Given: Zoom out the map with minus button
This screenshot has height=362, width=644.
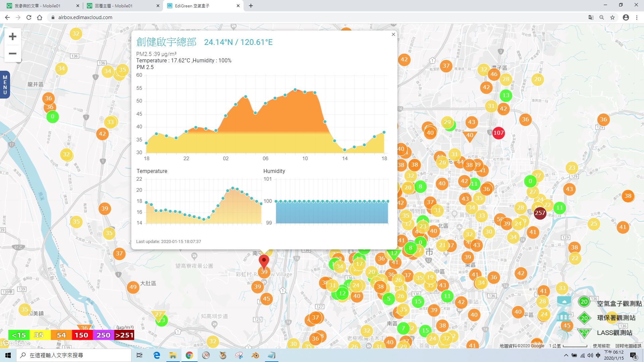Looking at the screenshot, I should tap(12, 54).
